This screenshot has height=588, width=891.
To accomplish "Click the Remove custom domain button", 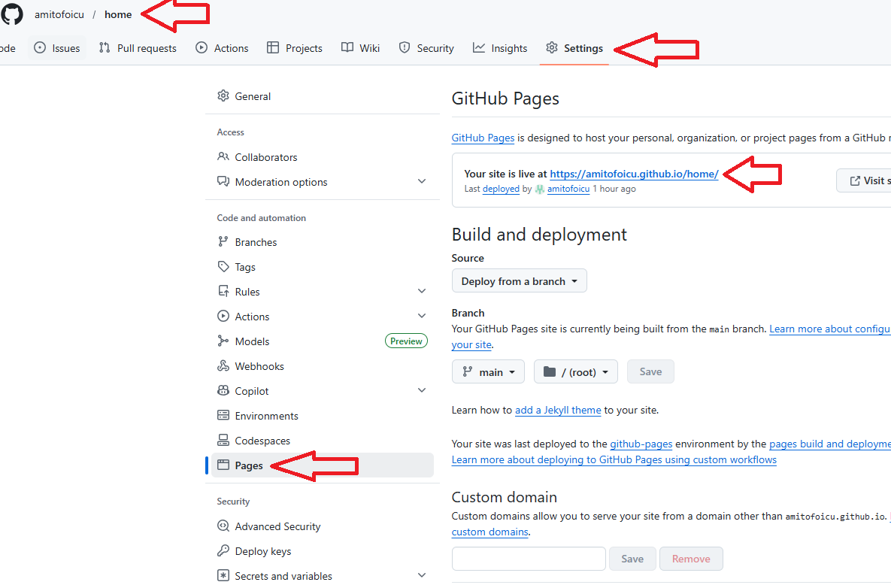I will [691, 559].
